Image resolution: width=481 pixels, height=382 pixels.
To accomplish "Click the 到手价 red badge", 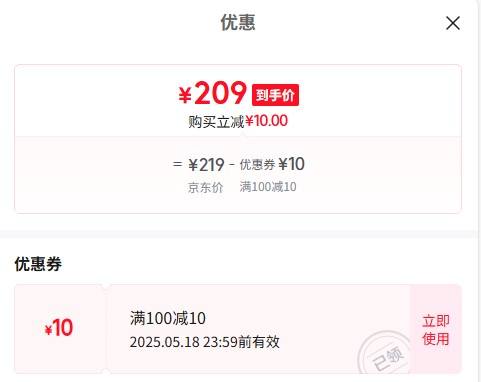I will click(275, 95).
